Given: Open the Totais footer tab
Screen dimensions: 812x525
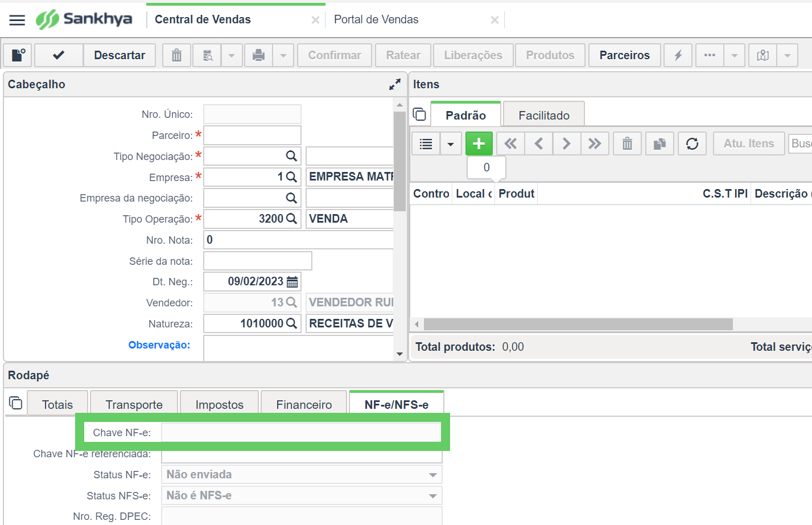Looking at the screenshot, I should pos(57,404).
